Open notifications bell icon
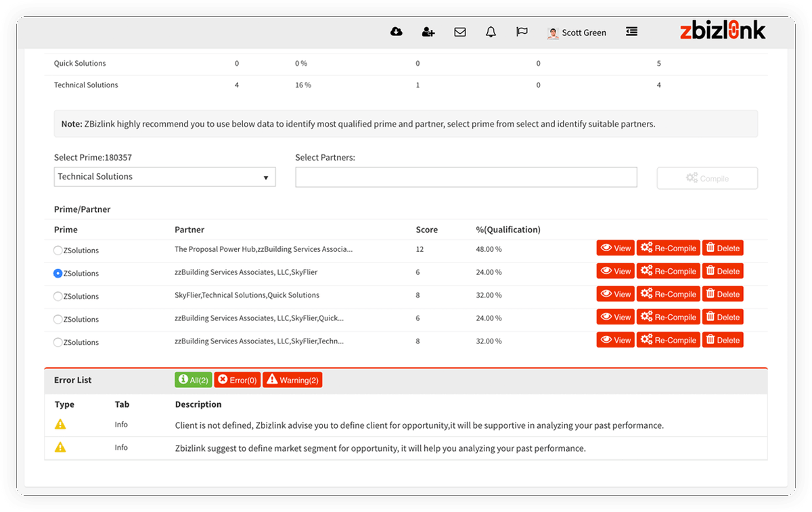 coord(491,32)
